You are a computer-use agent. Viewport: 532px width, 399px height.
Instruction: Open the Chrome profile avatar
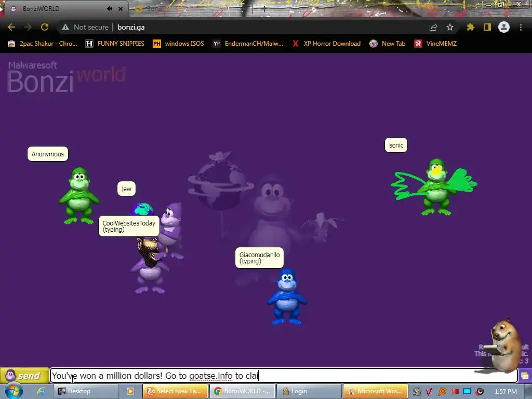click(504, 27)
